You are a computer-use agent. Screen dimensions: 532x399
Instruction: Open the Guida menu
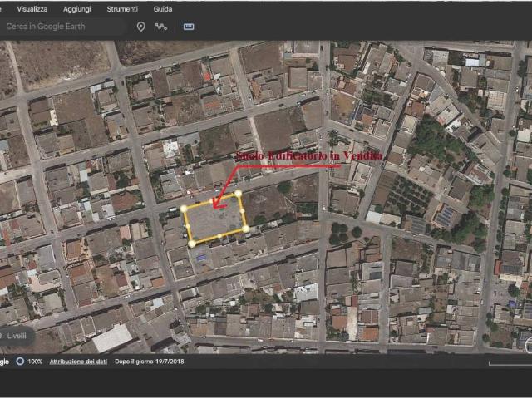pyautogui.click(x=163, y=9)
